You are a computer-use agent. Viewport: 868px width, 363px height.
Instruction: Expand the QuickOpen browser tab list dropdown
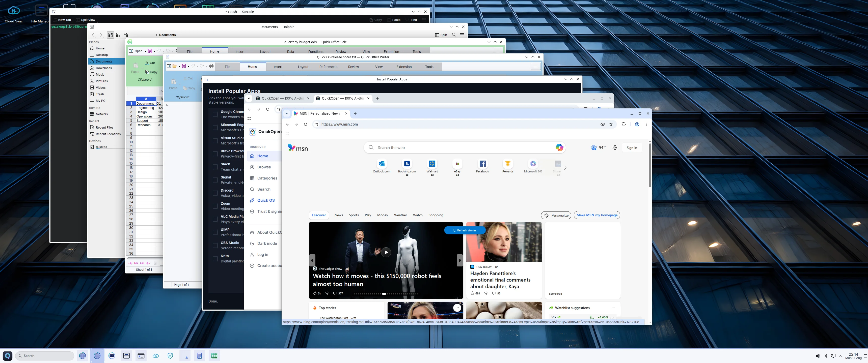(x=249, y=98)
